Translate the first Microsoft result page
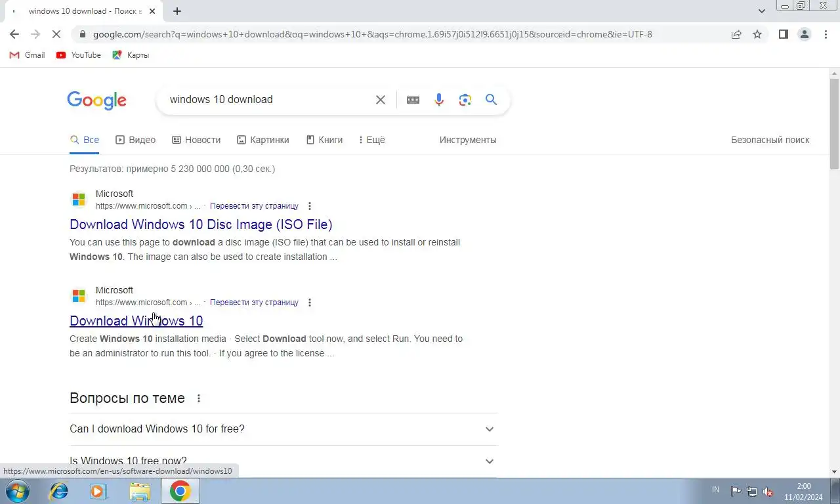 254,206
